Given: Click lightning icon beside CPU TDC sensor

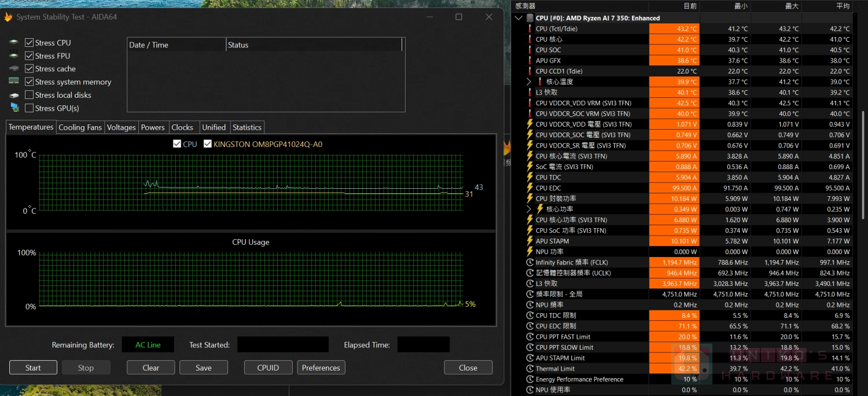Looking at the screenshot, I should click(x=529, y=177).
